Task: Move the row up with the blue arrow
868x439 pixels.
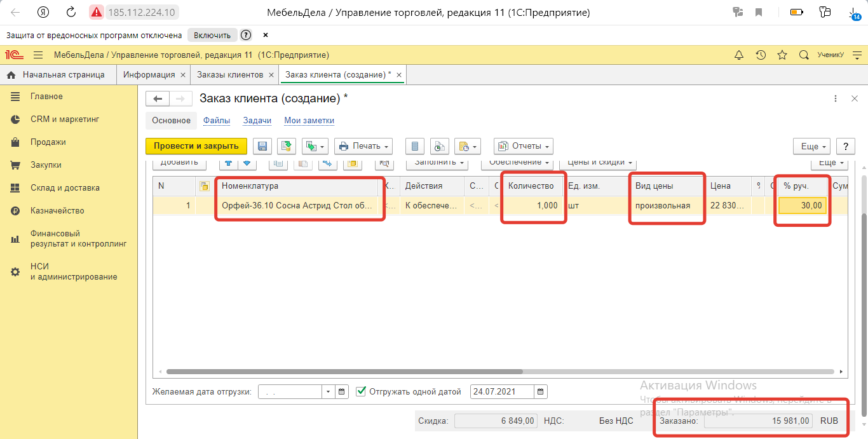Action: [x=227, y=163]
